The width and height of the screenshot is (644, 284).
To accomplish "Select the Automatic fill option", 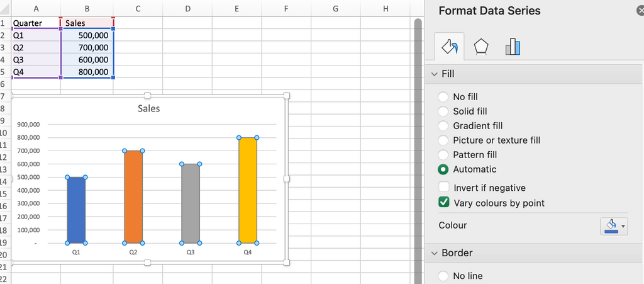I will 443,169.
